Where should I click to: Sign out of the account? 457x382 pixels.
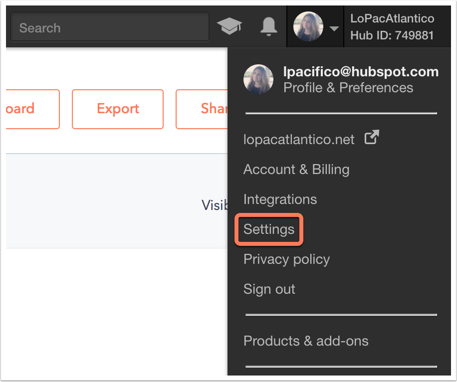(x=269, y=289)
